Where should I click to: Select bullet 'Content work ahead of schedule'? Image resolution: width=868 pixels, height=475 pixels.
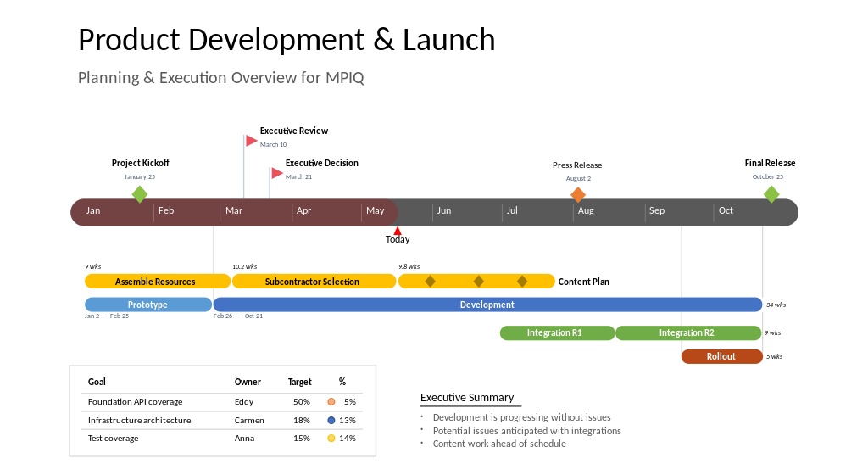pos(499,444)
